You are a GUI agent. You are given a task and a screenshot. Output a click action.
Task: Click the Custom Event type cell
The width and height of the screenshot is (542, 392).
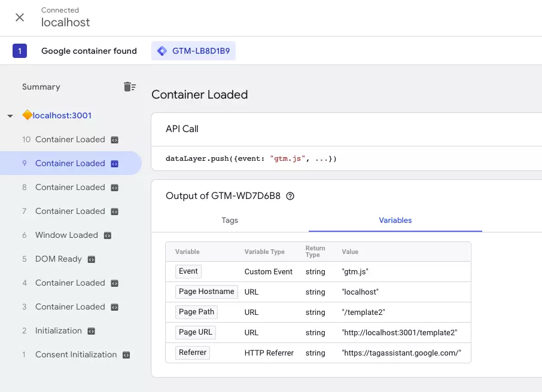[269, 272]
